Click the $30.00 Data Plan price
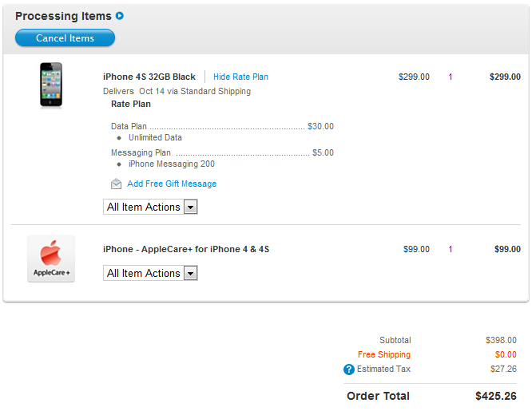The image size is (532, 411). (x=320, y=126)
